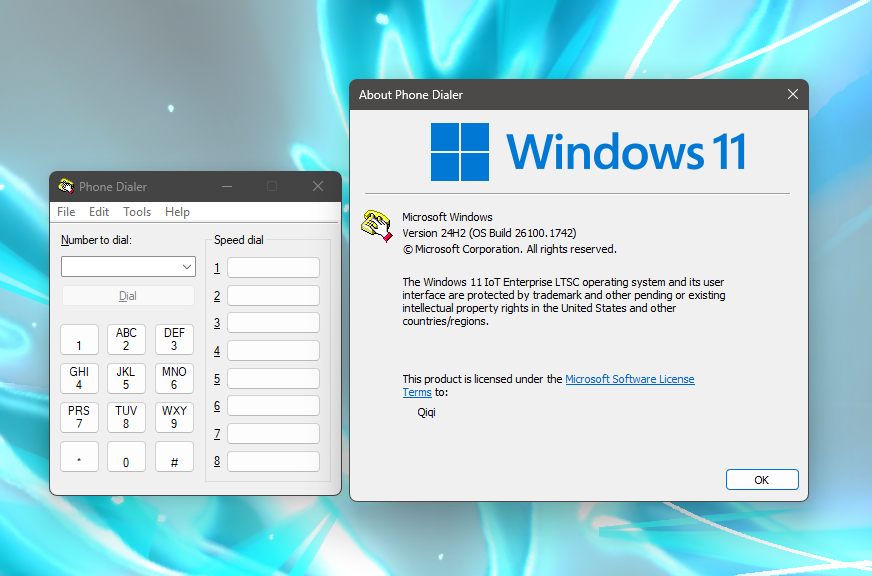Tap keypad button DEF 3
Image resolution: width=872 pixels, height=576 pixels.
point(174,339)
